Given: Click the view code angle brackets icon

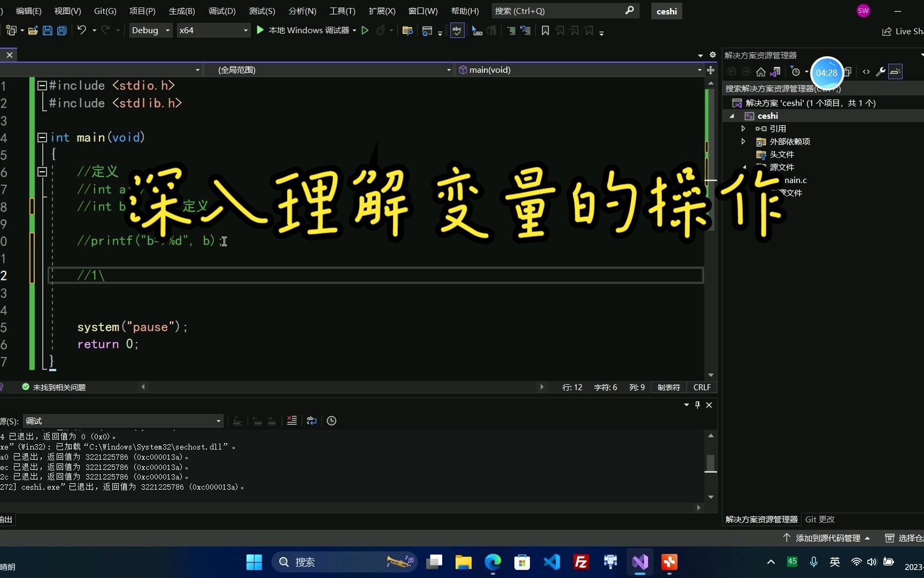Looking at the screenshot, I should 866,72.
